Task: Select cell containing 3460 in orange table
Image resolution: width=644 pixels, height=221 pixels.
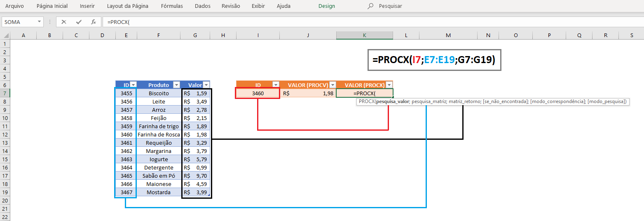Action: tap(258, 93)
